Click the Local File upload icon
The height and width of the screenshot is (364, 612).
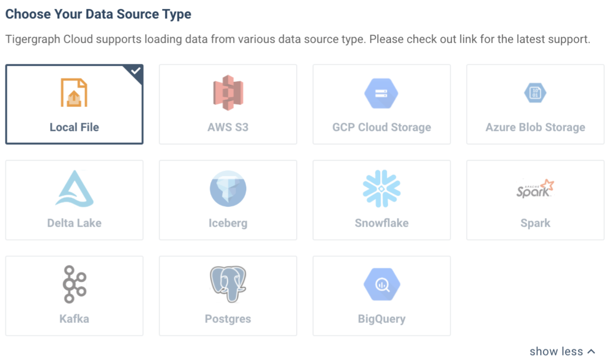click(74, 93)
